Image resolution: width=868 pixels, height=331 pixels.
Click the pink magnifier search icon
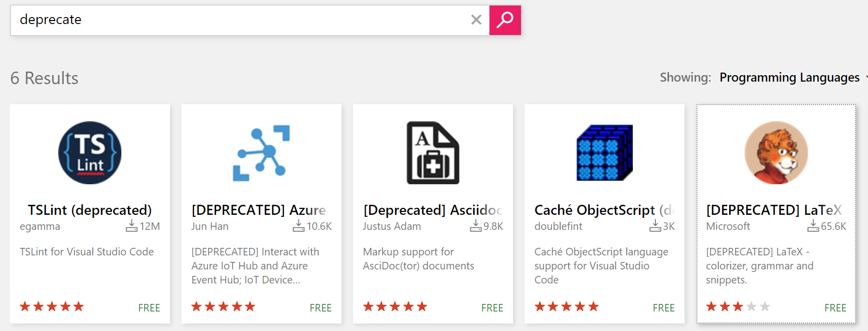pyautogui.click(x=505, y=20)
